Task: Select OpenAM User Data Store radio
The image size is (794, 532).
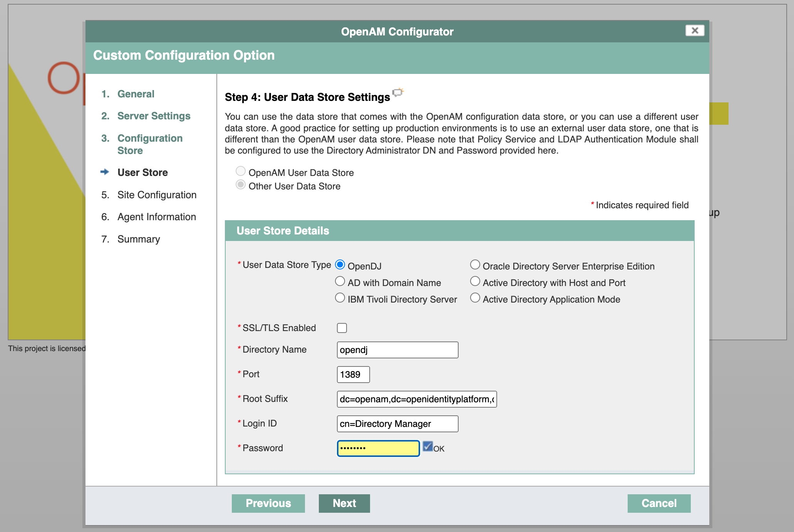Action: tap(241, 171)
